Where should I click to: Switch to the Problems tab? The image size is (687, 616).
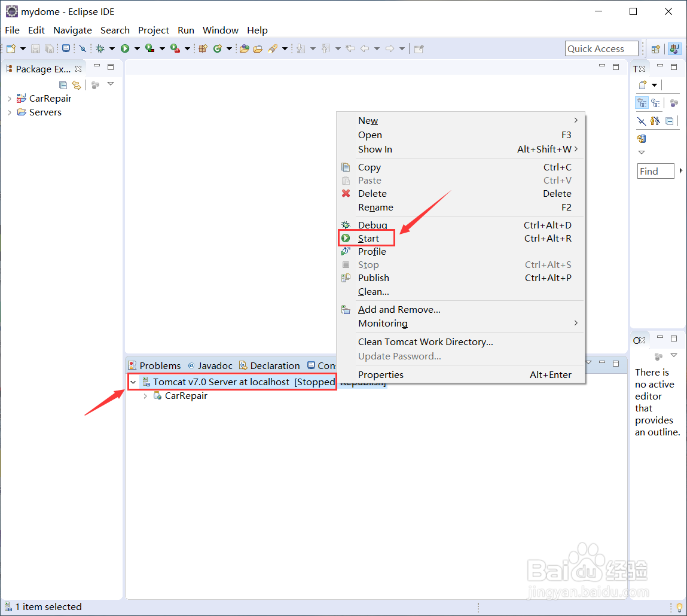pos(154,365)
